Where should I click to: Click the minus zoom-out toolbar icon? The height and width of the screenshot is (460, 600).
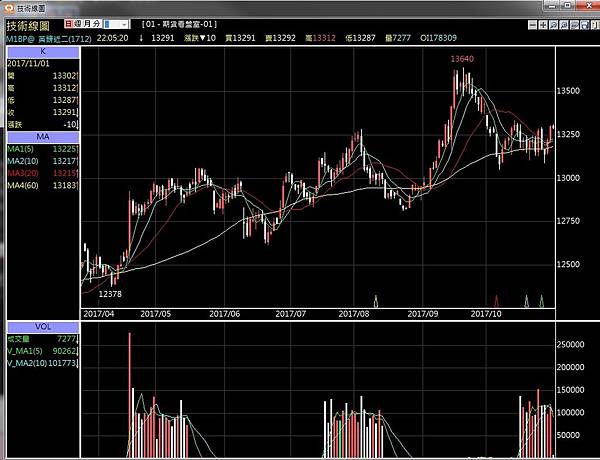(532, 25)
